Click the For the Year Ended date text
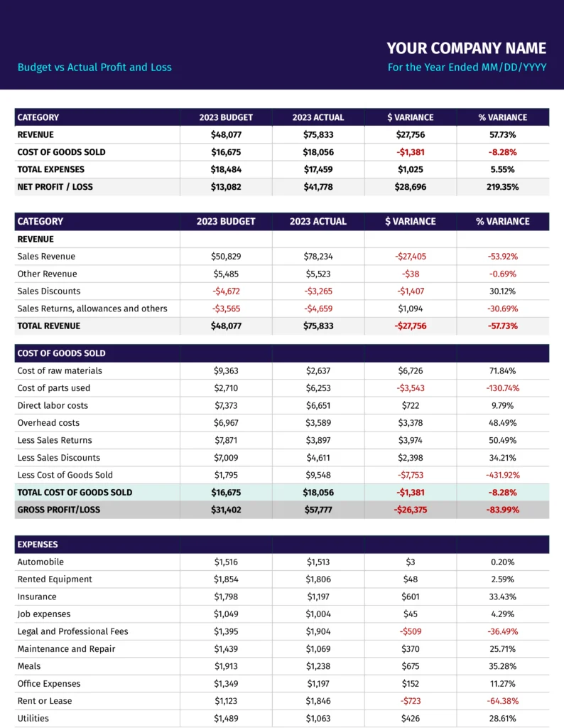564x728 pixels. [467, 68]
